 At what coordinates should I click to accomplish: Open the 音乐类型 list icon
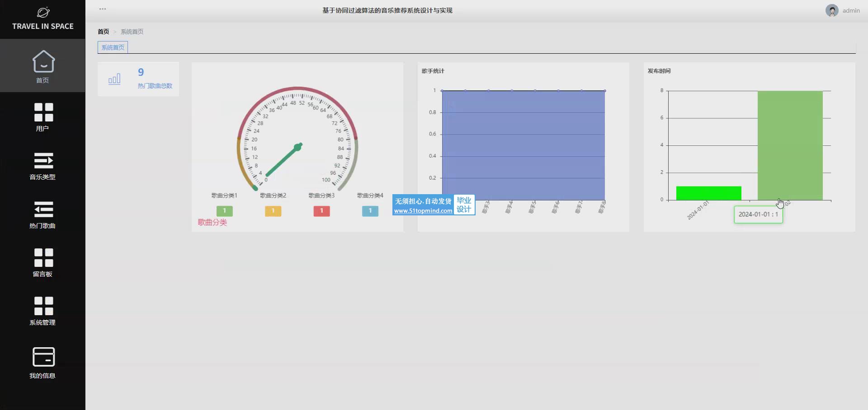click(43, 160)
